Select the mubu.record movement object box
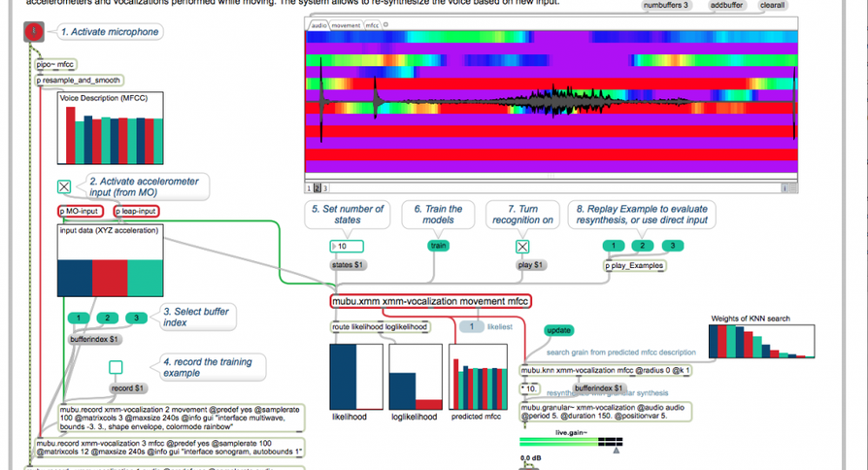The height and width of the screenshot is (470, 868). click(181, 418)
